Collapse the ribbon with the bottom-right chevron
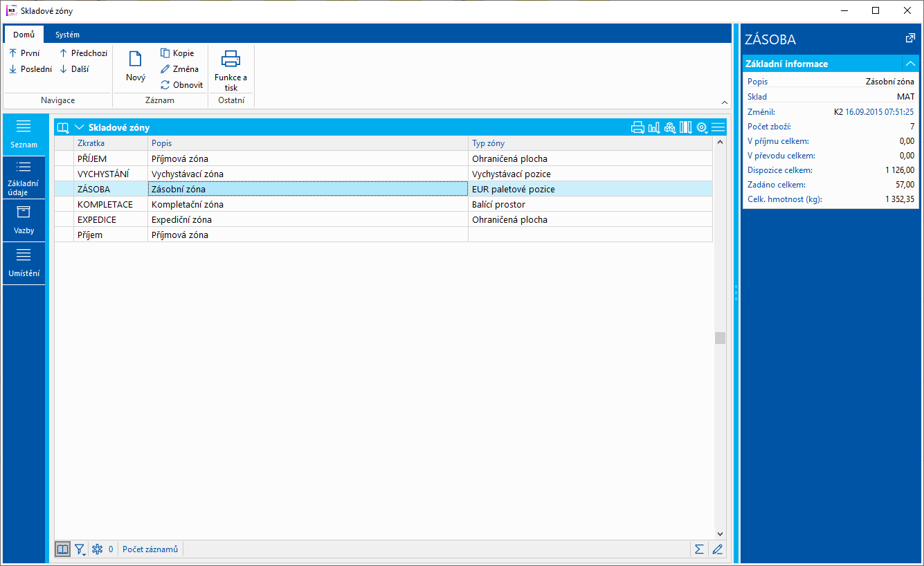The image size is (924, 566). (725, 102)
